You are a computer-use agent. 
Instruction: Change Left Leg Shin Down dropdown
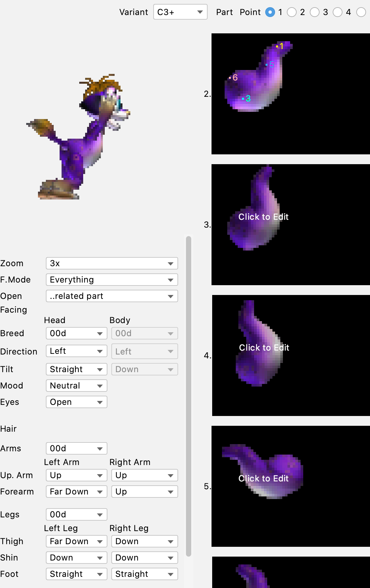(x=77, y=558)
